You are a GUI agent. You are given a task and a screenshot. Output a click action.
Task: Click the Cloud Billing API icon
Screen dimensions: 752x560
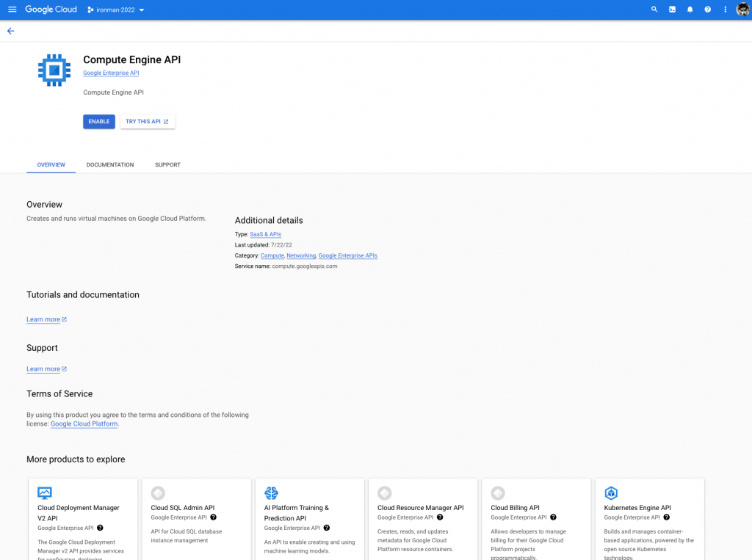pyautogui.click(x=498, y=493)
